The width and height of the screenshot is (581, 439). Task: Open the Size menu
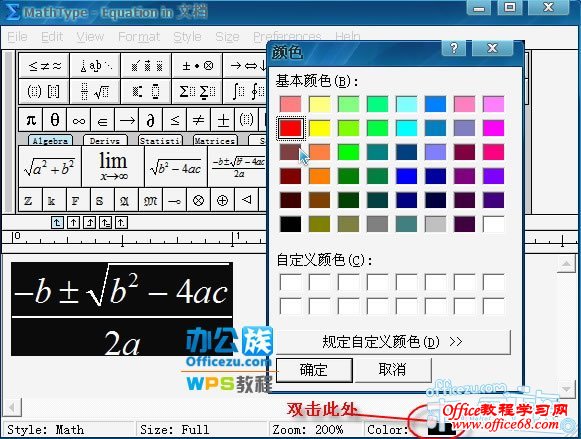tap(228, 37)
